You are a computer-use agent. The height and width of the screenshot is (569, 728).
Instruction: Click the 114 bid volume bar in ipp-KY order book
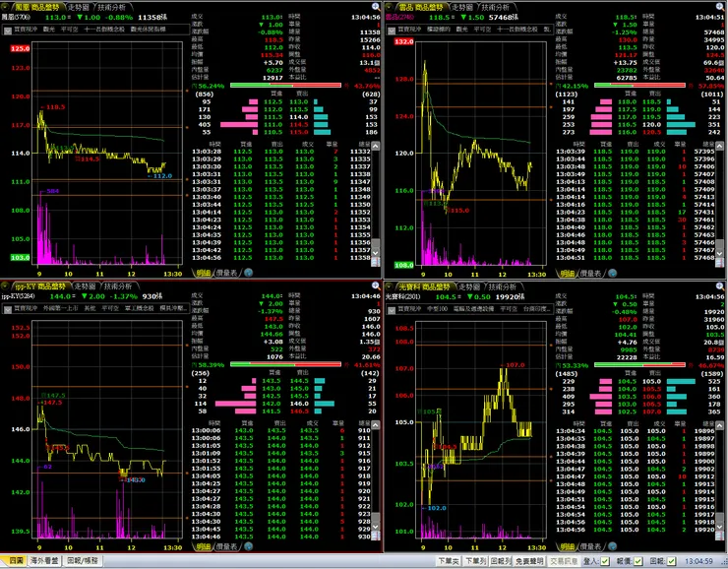click(235, 404)
